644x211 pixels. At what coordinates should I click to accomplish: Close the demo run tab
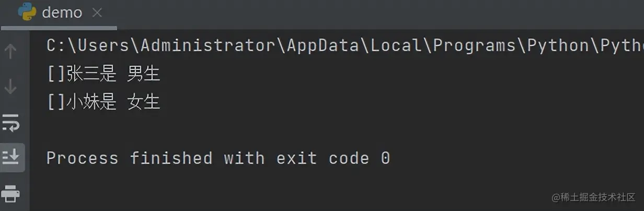coord(97,13)
